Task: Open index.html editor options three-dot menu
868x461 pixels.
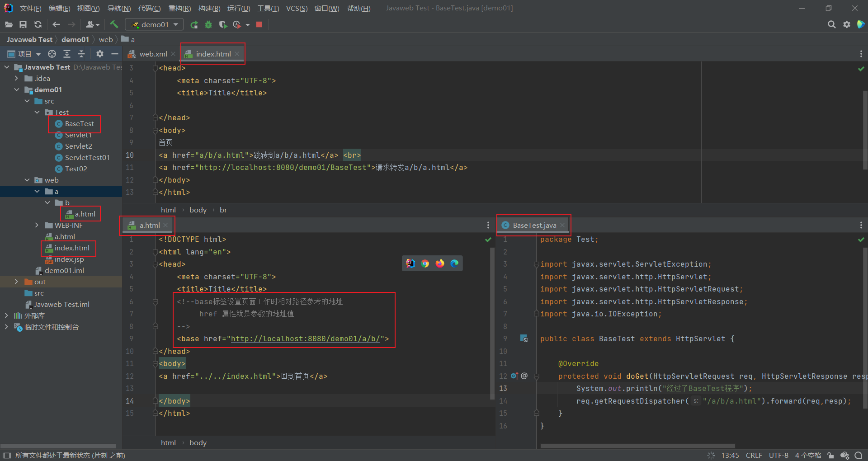Action: click(x=861, y=54)
